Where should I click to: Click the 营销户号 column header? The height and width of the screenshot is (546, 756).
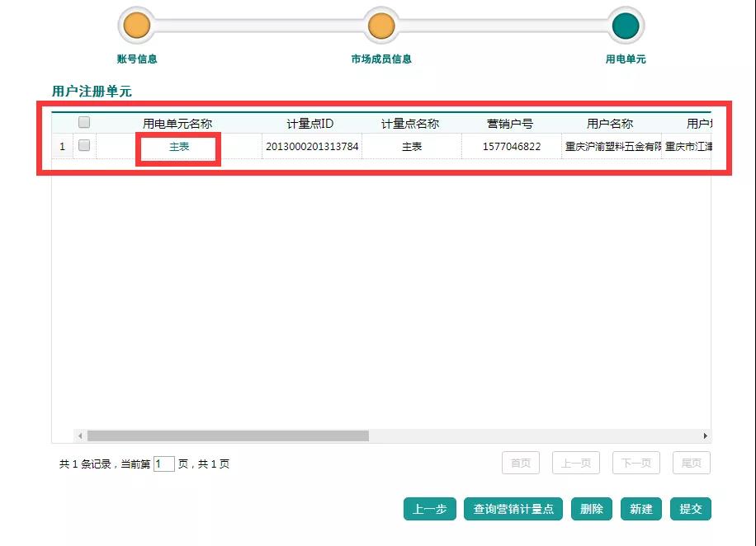pyautogui.click(x=510, y=124)
